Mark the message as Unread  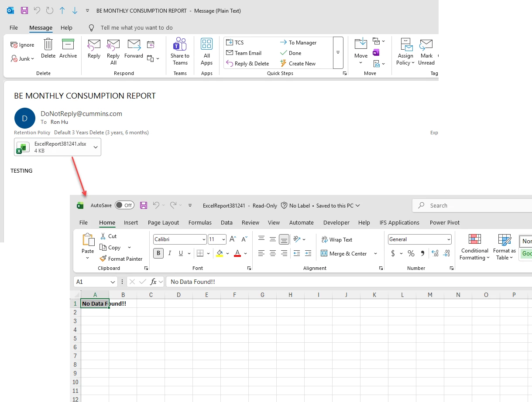pyautogui.click(x=426, y=51)
